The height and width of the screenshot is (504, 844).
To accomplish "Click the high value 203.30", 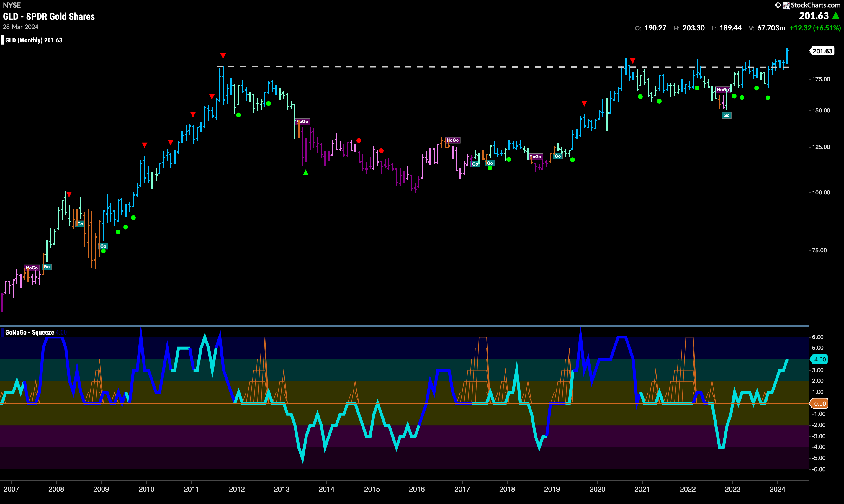I will [x=693, y=28].
